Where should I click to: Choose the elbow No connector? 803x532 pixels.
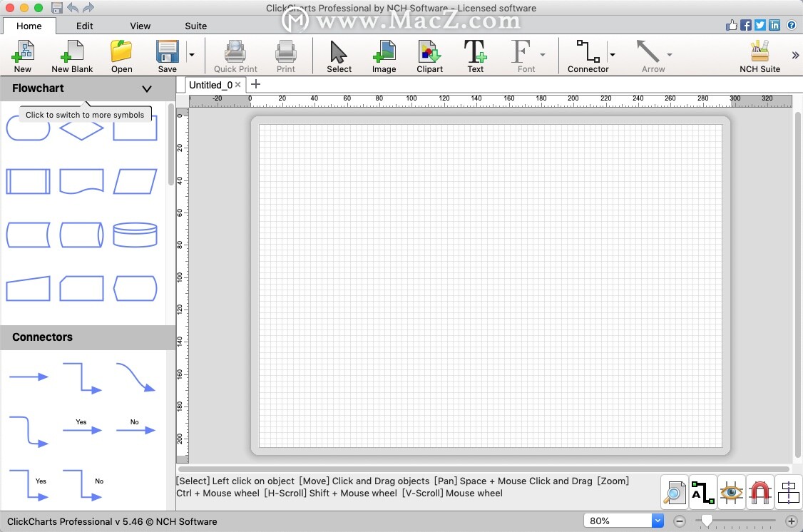click(x=83, y=485)
